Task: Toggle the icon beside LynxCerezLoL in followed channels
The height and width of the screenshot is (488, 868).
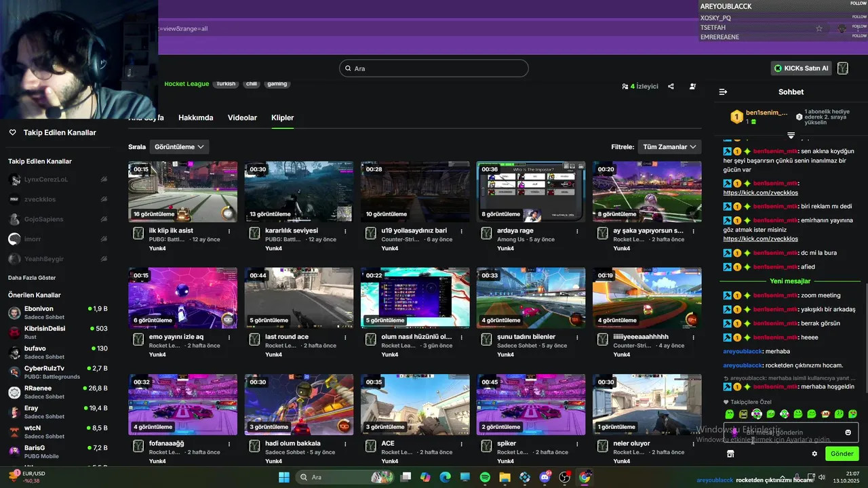Action: click(x=104, y=180)
